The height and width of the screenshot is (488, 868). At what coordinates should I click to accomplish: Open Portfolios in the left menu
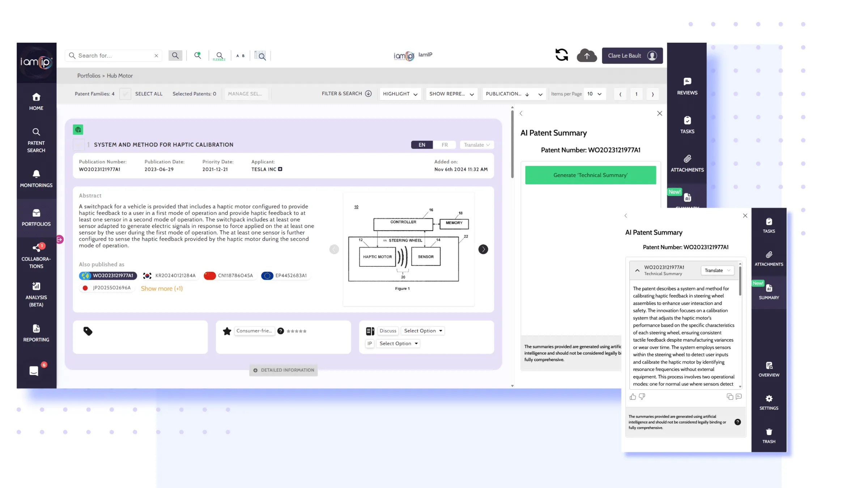click(x=36, y=217)
